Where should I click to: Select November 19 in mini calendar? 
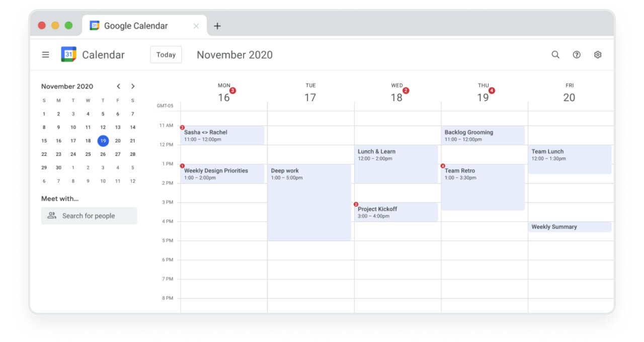point(103,141)
